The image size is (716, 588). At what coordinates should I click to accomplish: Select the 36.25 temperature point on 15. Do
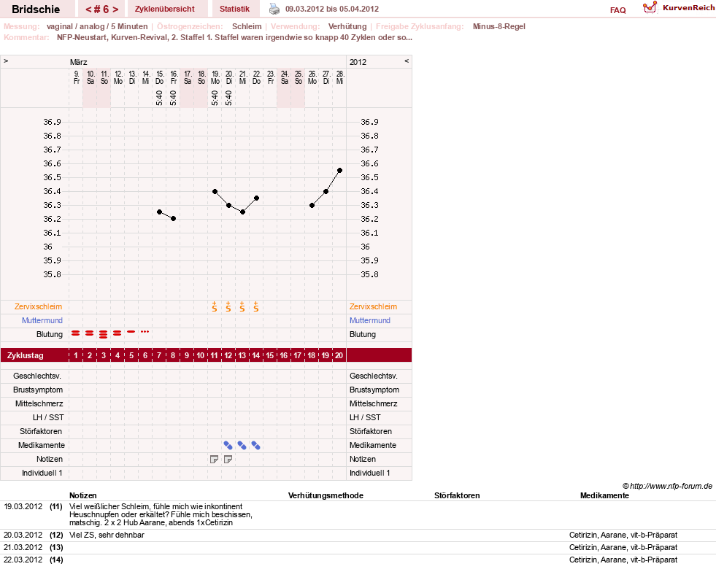[x=159, y=212]
